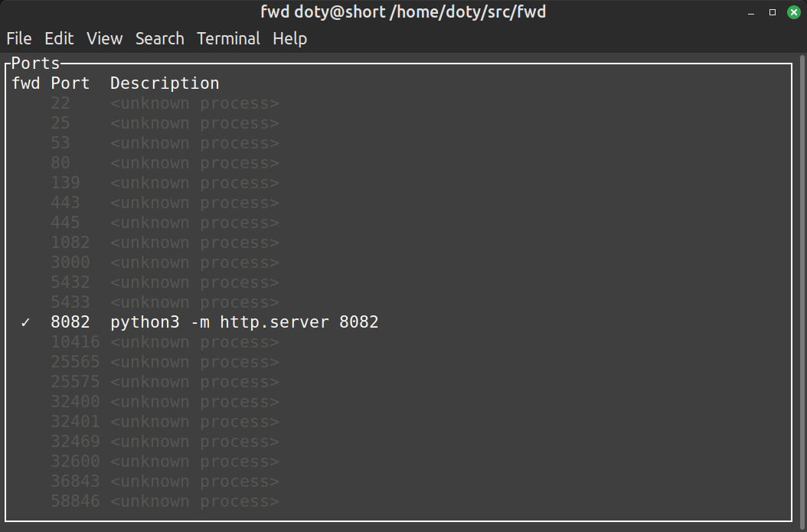Open the Help menu
Screen dimensions: 807x532
pyautogui.click(x=289, y=38)
